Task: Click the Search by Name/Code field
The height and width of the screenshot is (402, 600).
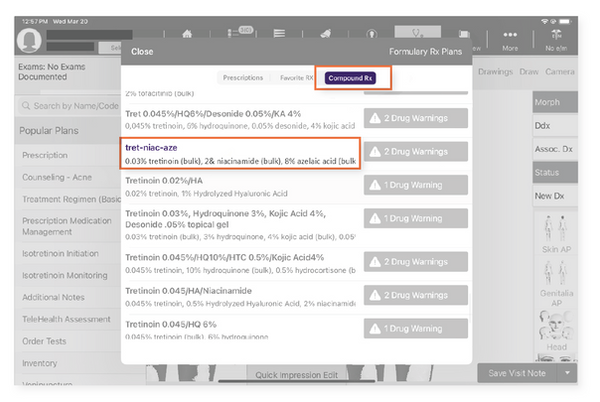Action: click(69, 106)
